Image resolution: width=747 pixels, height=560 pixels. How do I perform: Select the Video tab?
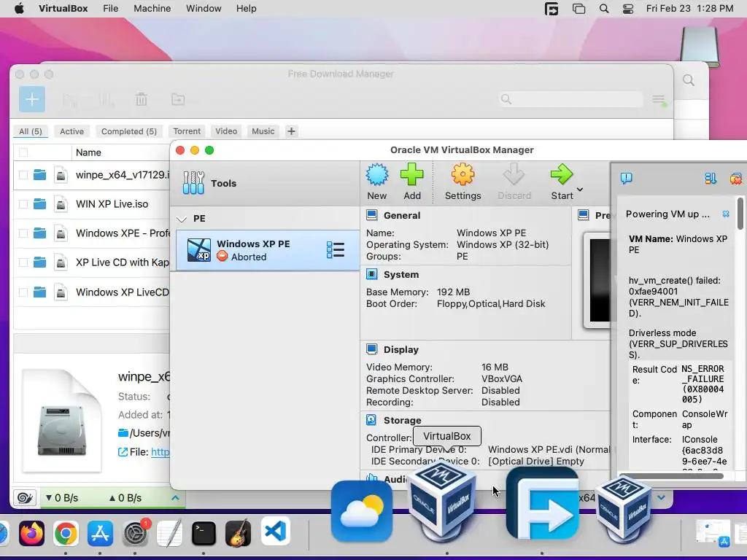pyautogui.click(x=226, y=131)
